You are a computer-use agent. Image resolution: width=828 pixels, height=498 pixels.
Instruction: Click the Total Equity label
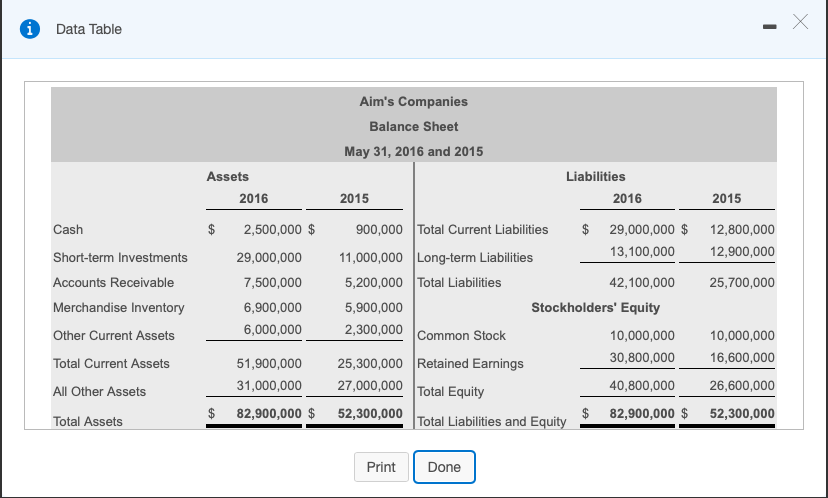click(450, 392)
